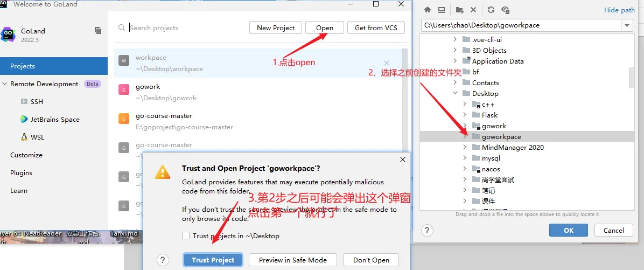This screenshot has height=270, width=644.
Task: Close the Trust and Open Project dialog
Action: (403, 160)
